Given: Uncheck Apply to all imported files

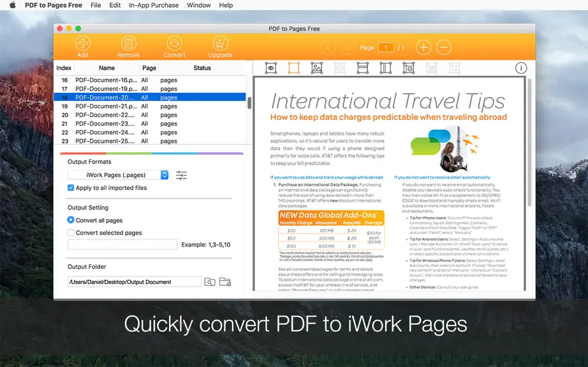Looking at the screenshot, I should click(71, 187).
